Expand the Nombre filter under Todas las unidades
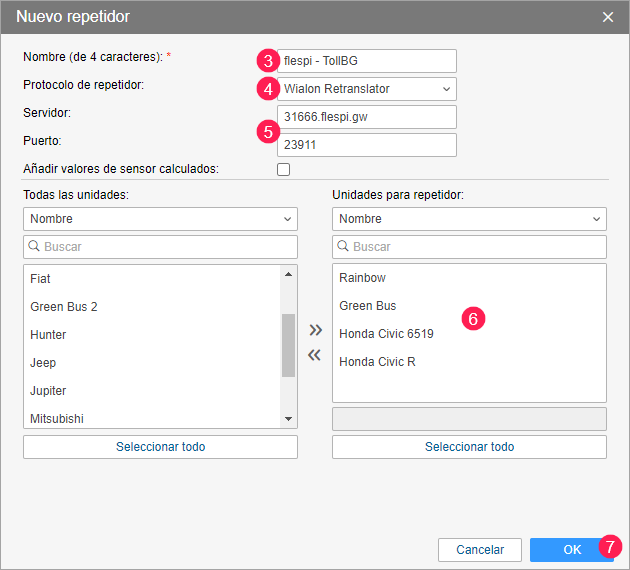 click(160, 219)
